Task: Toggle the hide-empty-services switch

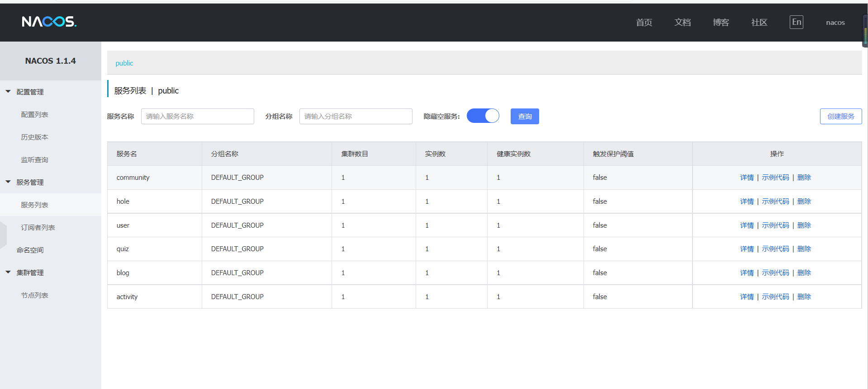Action: (x=483, y=116)
